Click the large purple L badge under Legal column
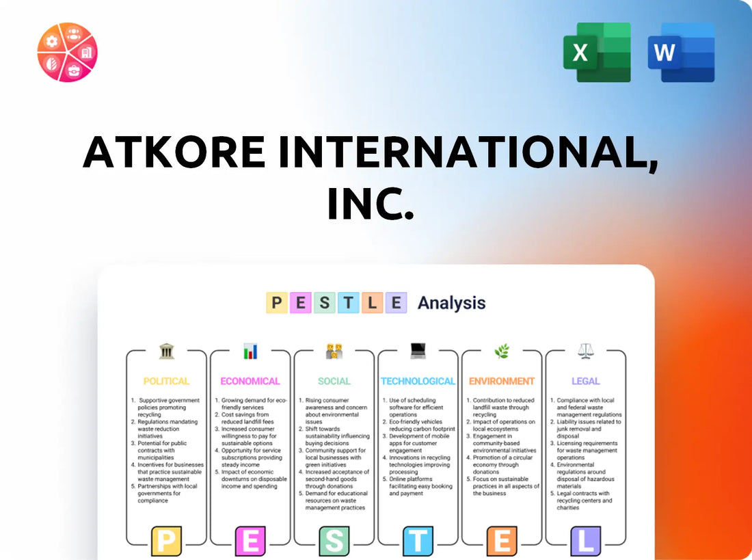Image resolution: width=752 pixels, height=560 pixels. [586, 541]
